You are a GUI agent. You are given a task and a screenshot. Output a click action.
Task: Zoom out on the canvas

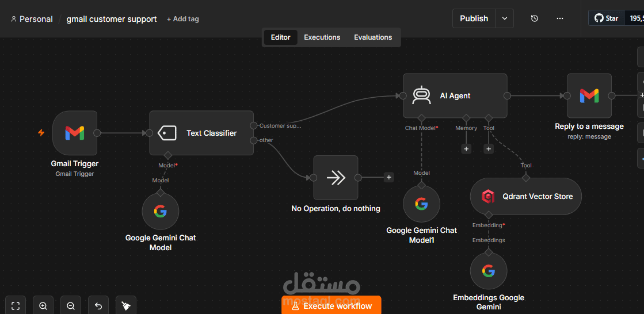(x=71, y=305)
